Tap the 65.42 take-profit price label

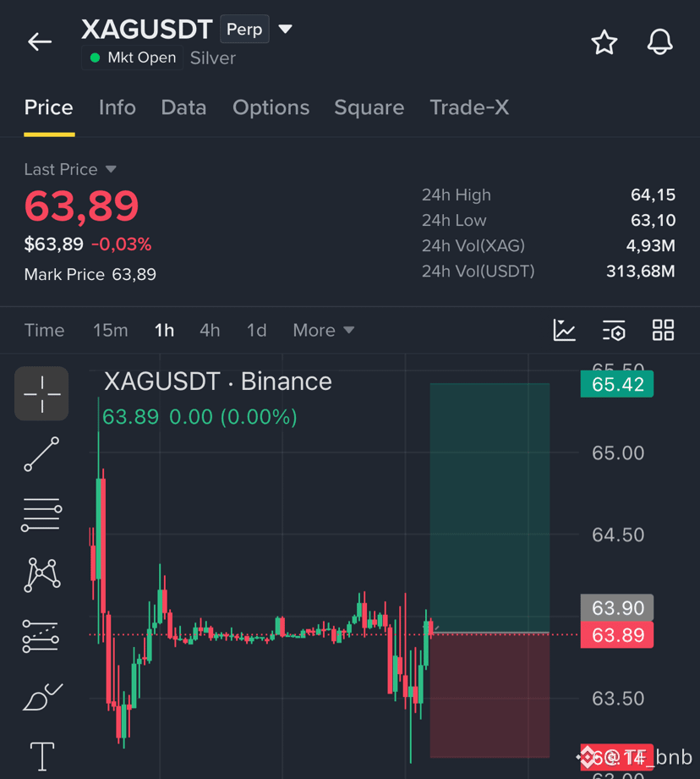pyautogui.click(x=617, y=384)
